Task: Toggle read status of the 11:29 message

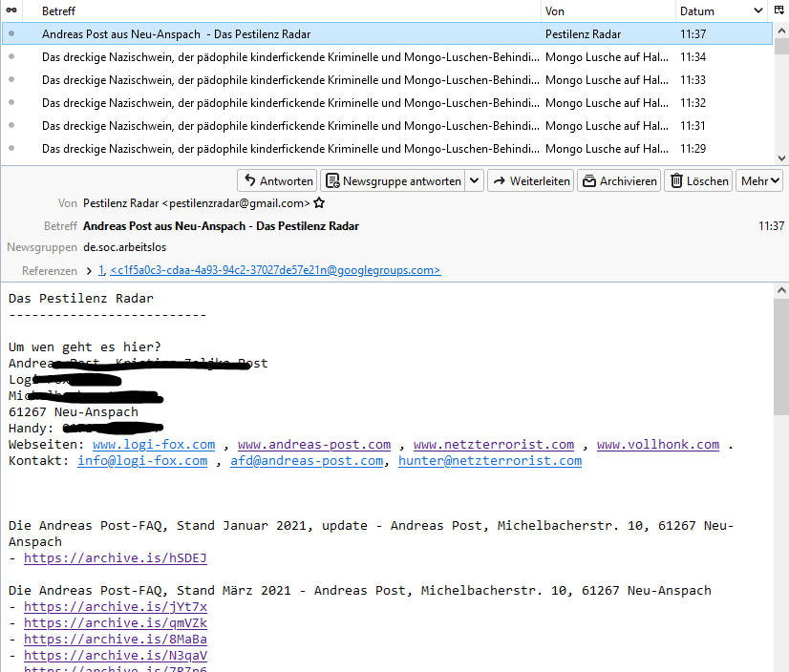Action: point(11,148)
